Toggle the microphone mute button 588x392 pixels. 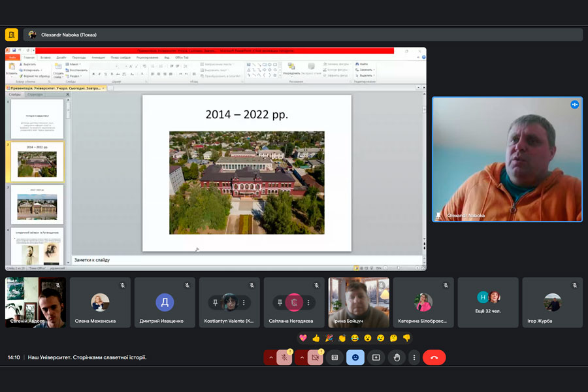[x=285, y=357]
